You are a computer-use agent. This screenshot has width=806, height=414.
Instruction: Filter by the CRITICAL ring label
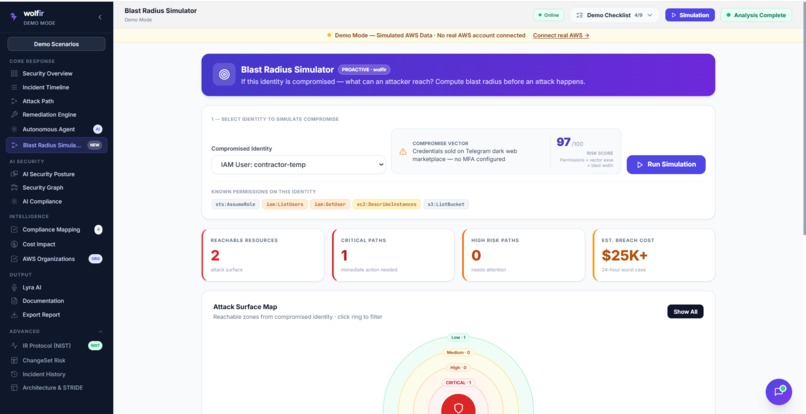(458, 383)
